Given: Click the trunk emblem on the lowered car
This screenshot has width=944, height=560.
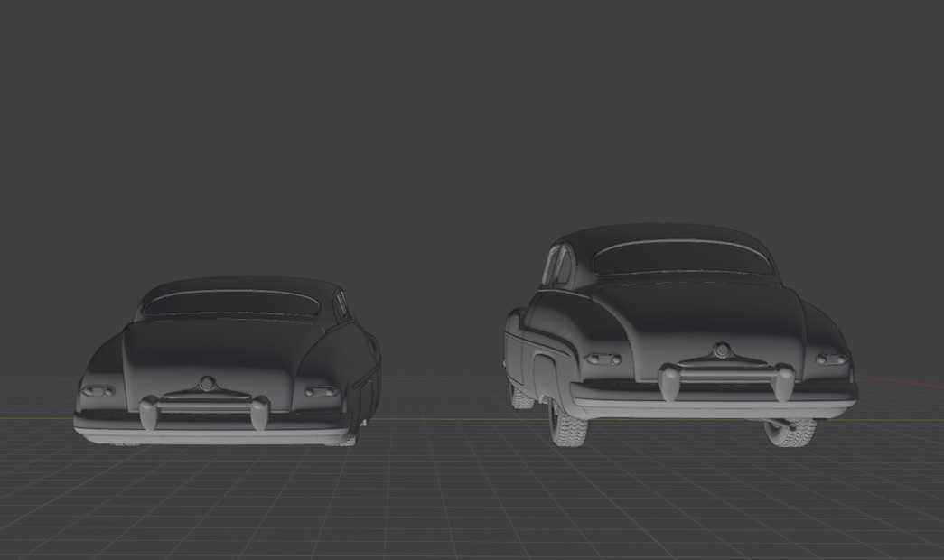Looking at the screenshot, I should point(208,383).
